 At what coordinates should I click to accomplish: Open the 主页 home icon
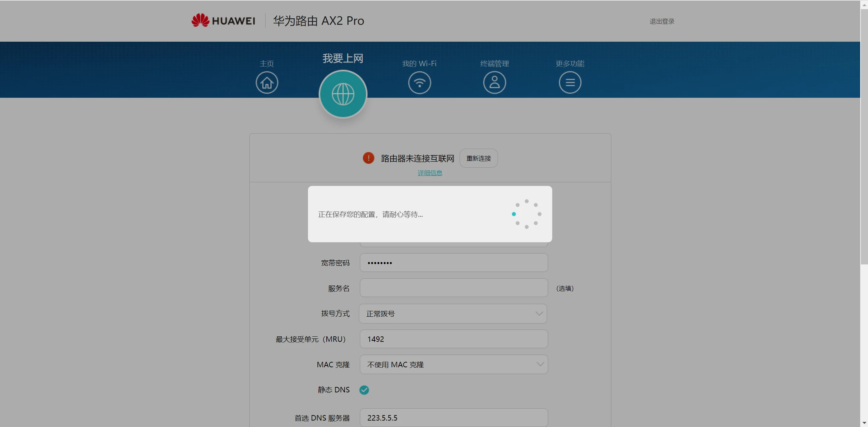pyautogui.click(x=267, y=82)
